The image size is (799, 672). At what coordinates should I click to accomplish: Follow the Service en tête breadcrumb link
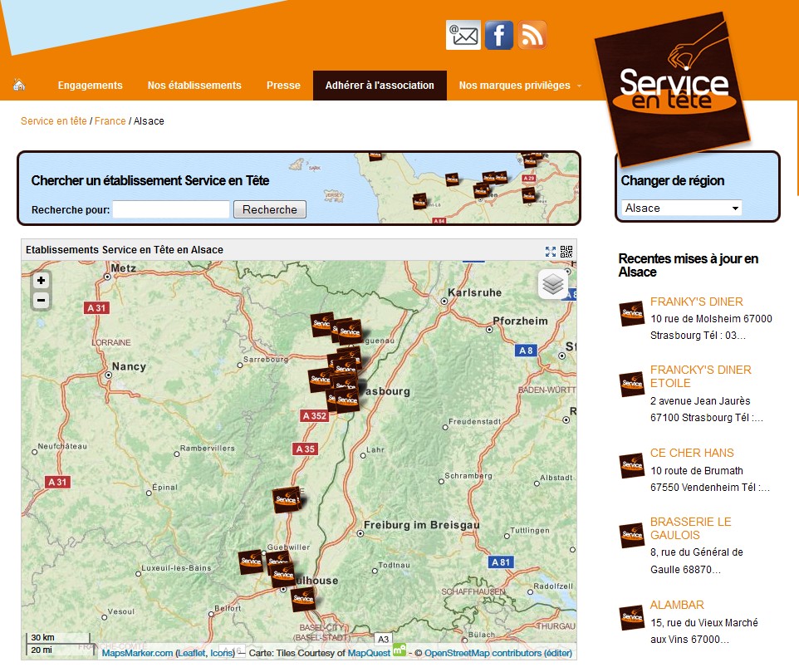[53, 121]
